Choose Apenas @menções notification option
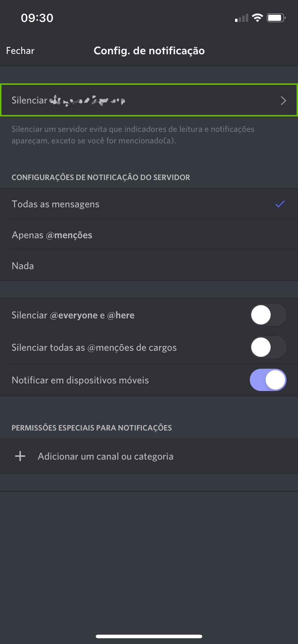The height and width of the screenshot is (644, 298). (52, 235)
